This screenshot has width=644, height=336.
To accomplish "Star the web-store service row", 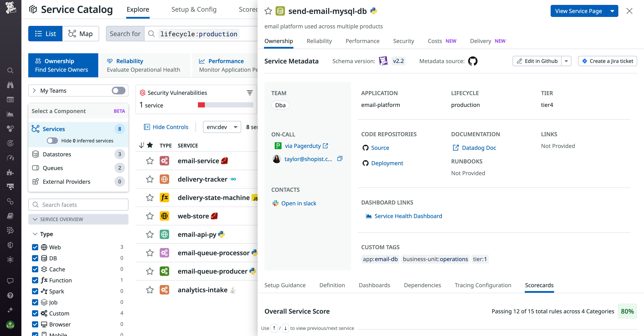I will [150, 216].
